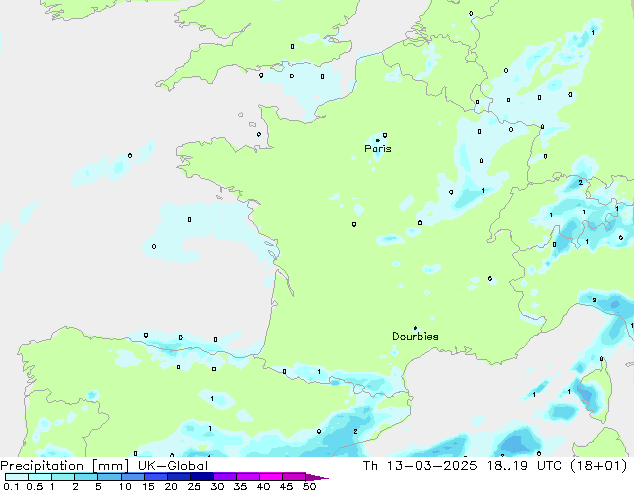634x490 pixels.
Task: Pick the legend swatch between 20 and 25
Action: click(x=178, y=477)
